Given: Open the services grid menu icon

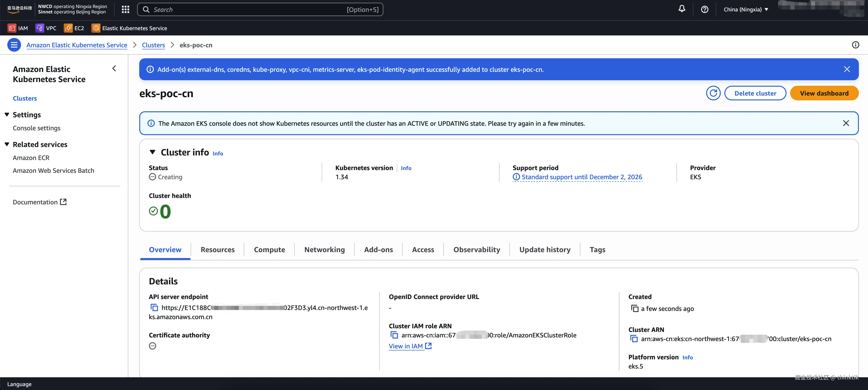Looking at the screenshot, I should (125, 9).
